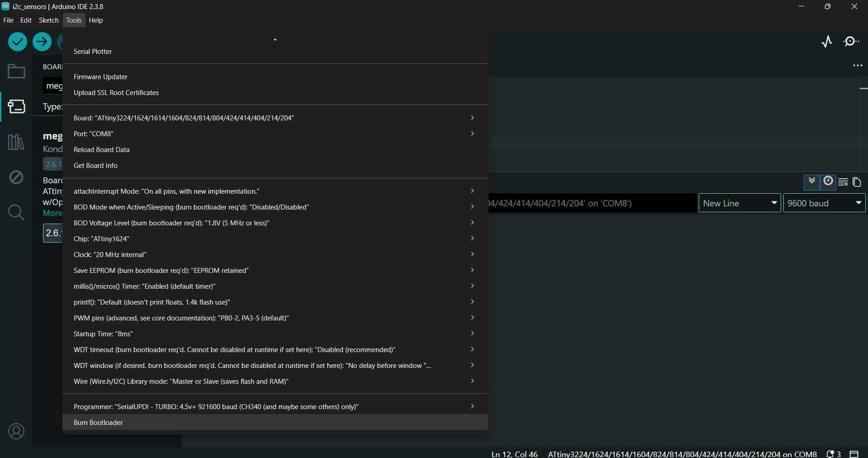Viewport: 868px width, 458px height.
Task: Close the open Tools menu
Action: pos(74,20)
